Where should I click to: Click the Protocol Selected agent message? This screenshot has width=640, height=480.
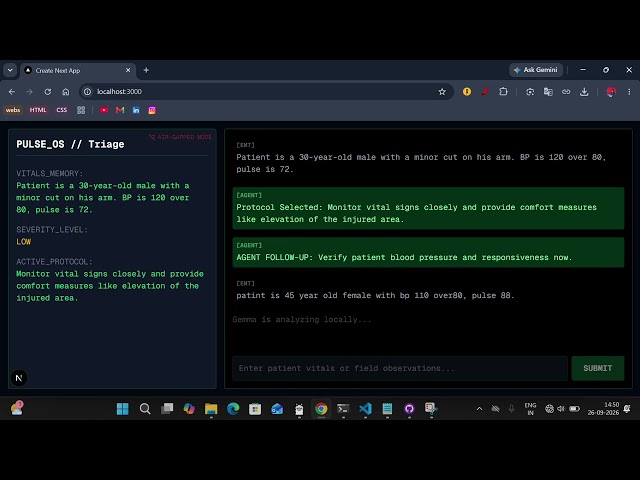(x=428, y=208)
